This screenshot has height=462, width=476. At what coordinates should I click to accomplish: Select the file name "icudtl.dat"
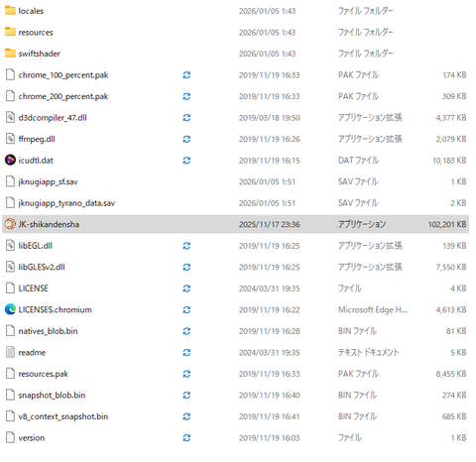coord(36,161)
